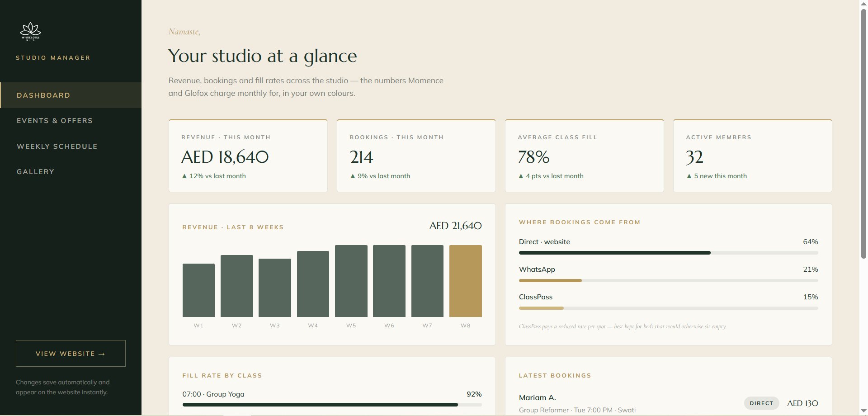Click the 'Revenue · Last 8 Weeks' heading
Screen dimensions: 868x416
pyautogui.click(x=233, y=227)
